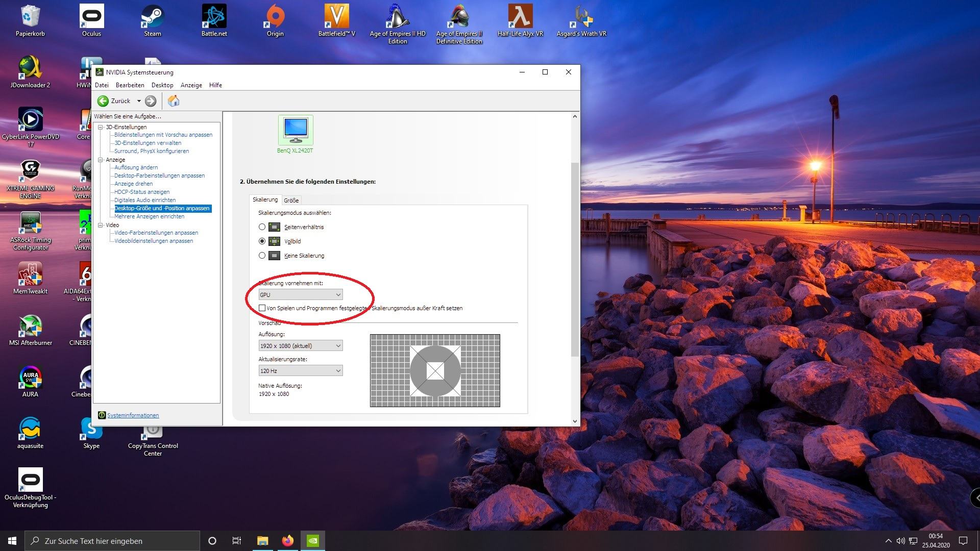980x551 pixels.
Task: Click the green Zurück back arrow
Action: (x=103, y=101)
